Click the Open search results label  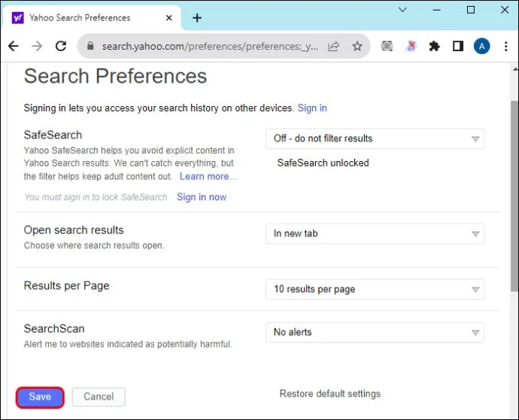[74, 230]
